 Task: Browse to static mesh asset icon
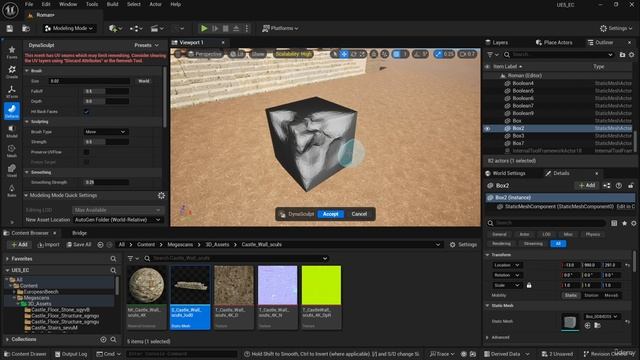coord(597,325)
